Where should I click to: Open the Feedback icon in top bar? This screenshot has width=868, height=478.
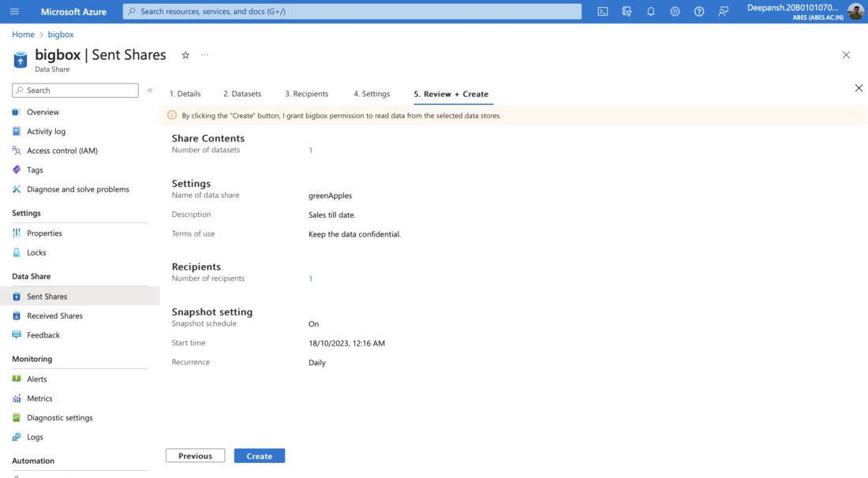tap(723, 11)
